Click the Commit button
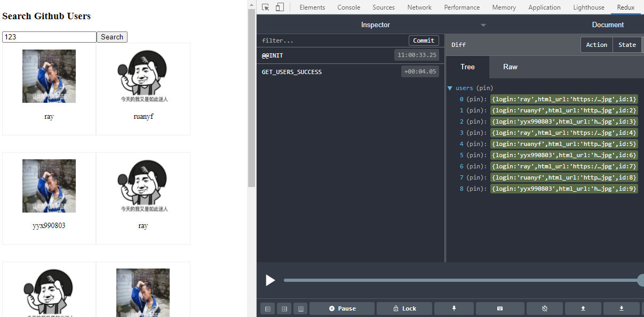644x317 pixels. 424,40
